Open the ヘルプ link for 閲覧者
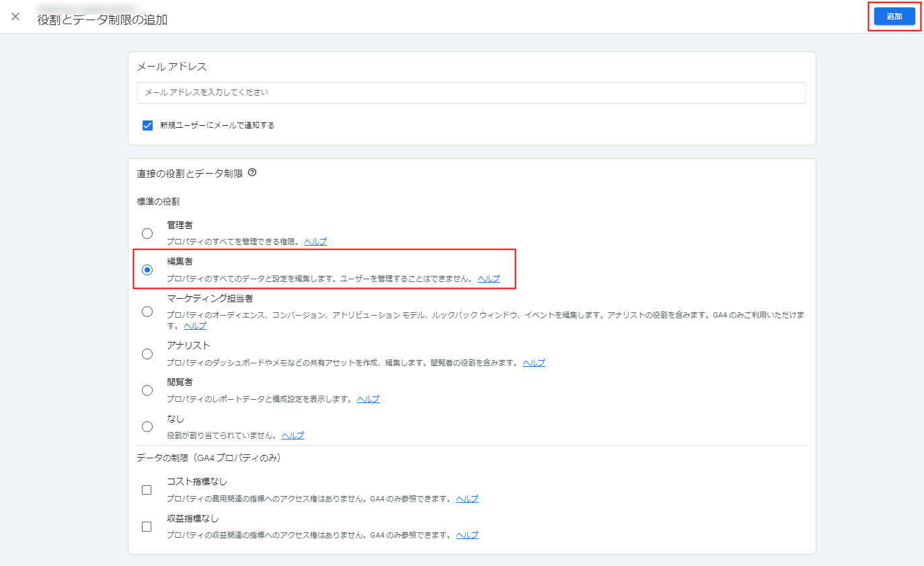 (x=368, y=399)
